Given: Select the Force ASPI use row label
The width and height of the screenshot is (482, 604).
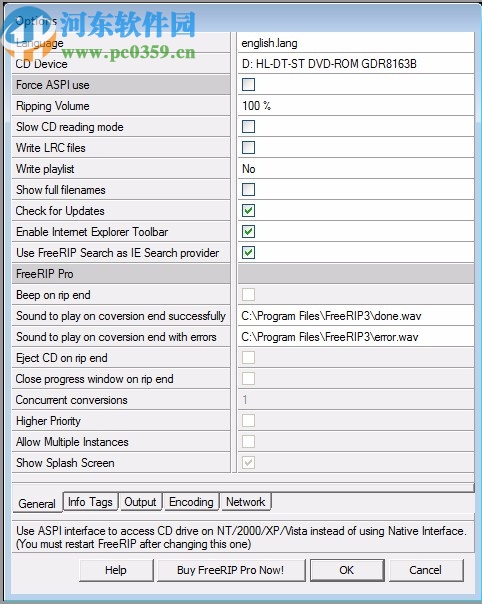Looking at the screenshot, I should [121, 85].
